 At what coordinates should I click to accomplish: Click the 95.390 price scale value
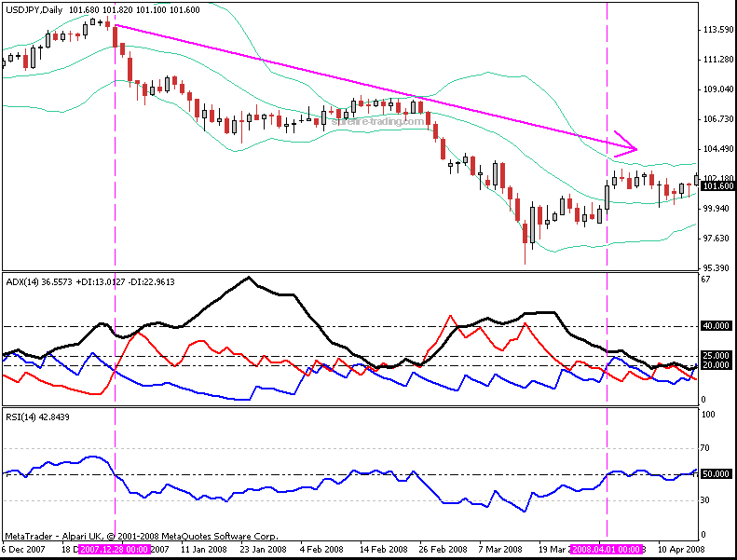[717, 268]
